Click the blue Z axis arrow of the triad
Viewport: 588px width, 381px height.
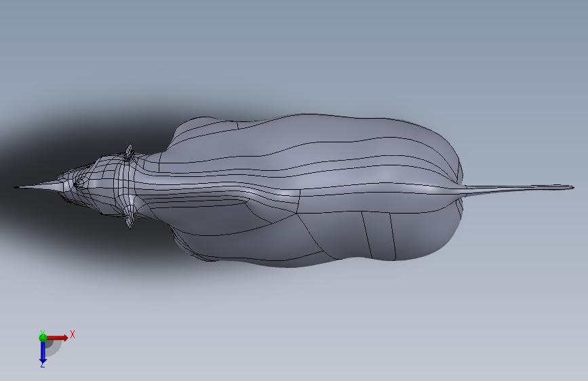pos(43,353)
